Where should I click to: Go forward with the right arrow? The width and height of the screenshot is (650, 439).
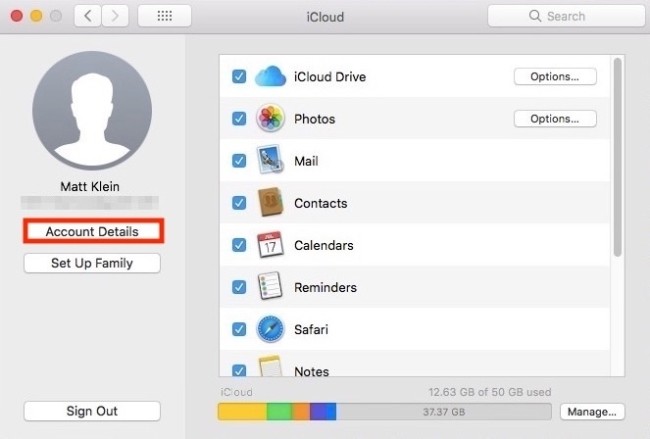[x=115, y=16]
